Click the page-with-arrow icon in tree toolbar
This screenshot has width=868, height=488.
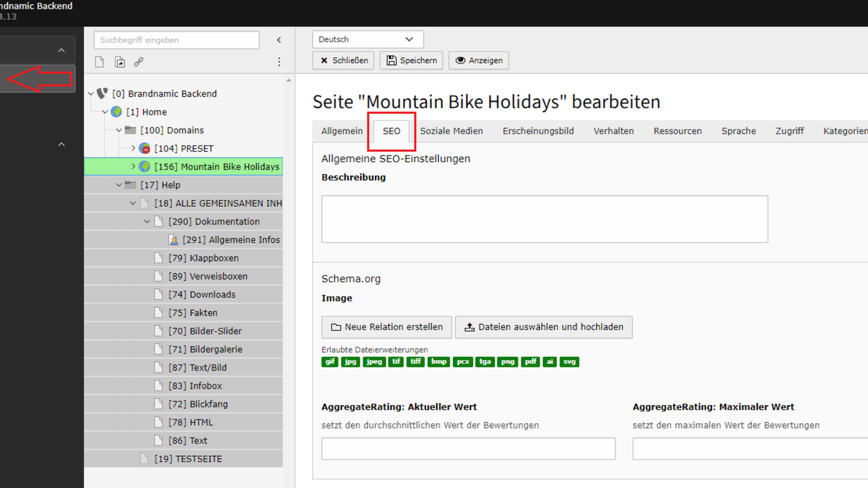click(120, 62)
